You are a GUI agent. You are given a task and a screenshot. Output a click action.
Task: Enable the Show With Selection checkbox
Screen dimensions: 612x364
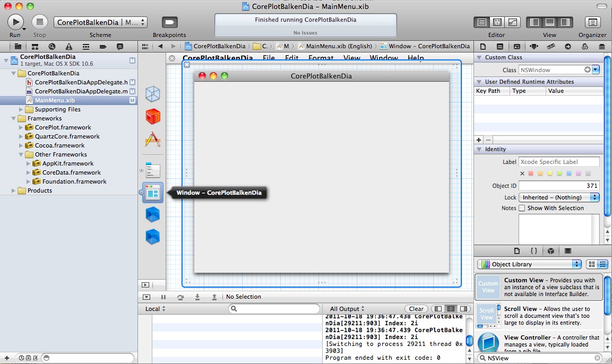[522, 208]
